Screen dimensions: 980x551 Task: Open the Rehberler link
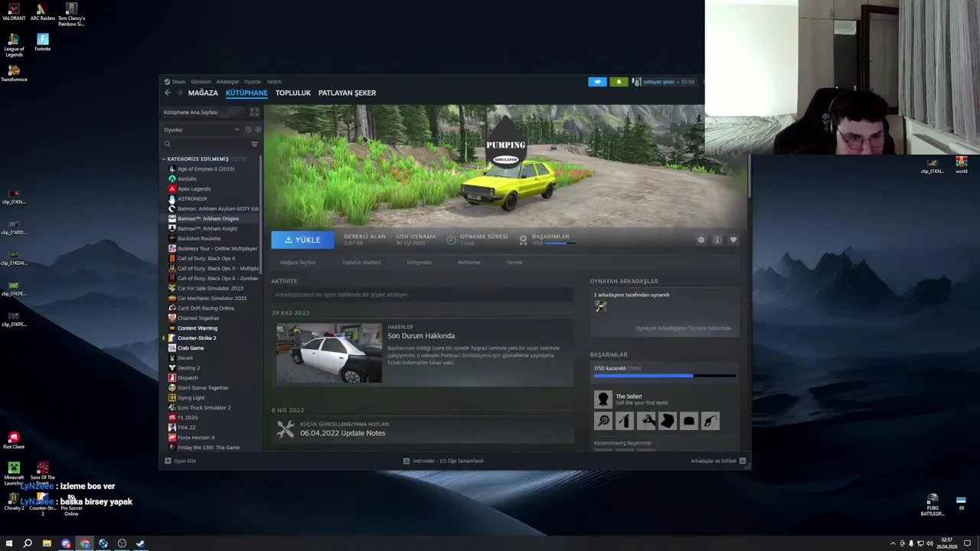(x=469, y=262)
